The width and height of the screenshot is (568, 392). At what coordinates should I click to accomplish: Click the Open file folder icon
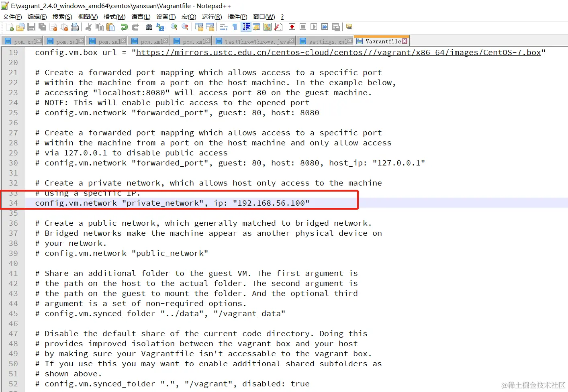click(20, 27)
